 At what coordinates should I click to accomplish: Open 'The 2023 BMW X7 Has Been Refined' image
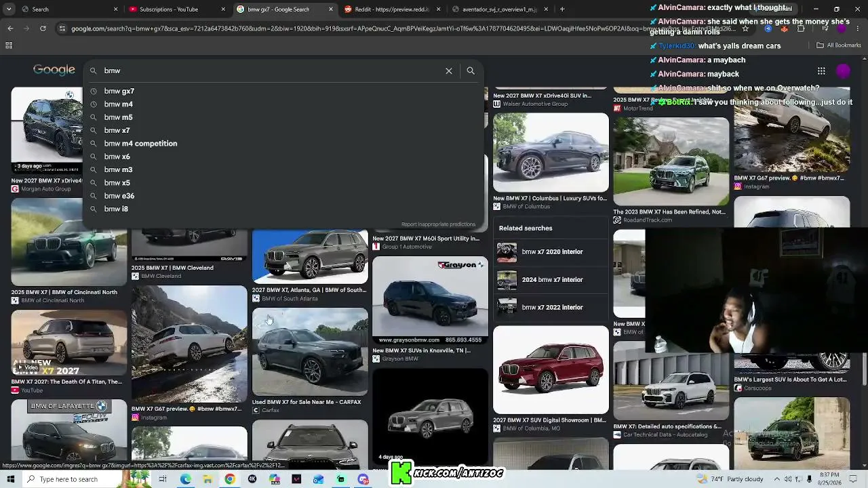[x=671, y=161]
